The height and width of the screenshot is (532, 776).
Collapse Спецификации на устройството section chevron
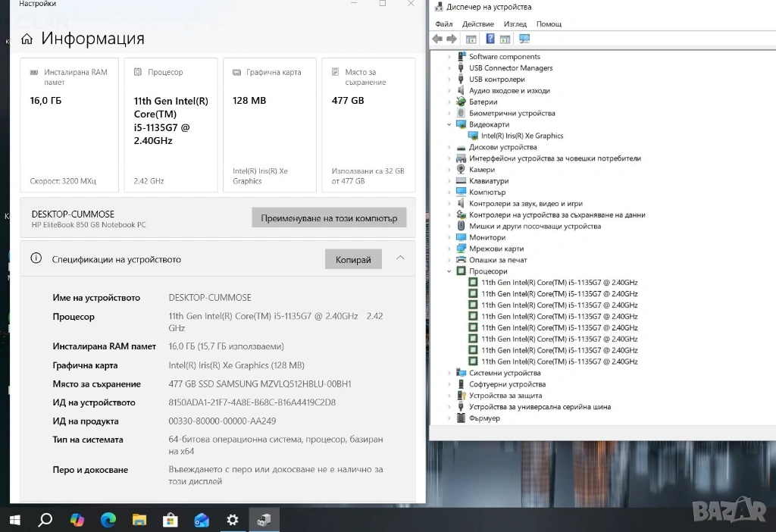tap(400, 258)
